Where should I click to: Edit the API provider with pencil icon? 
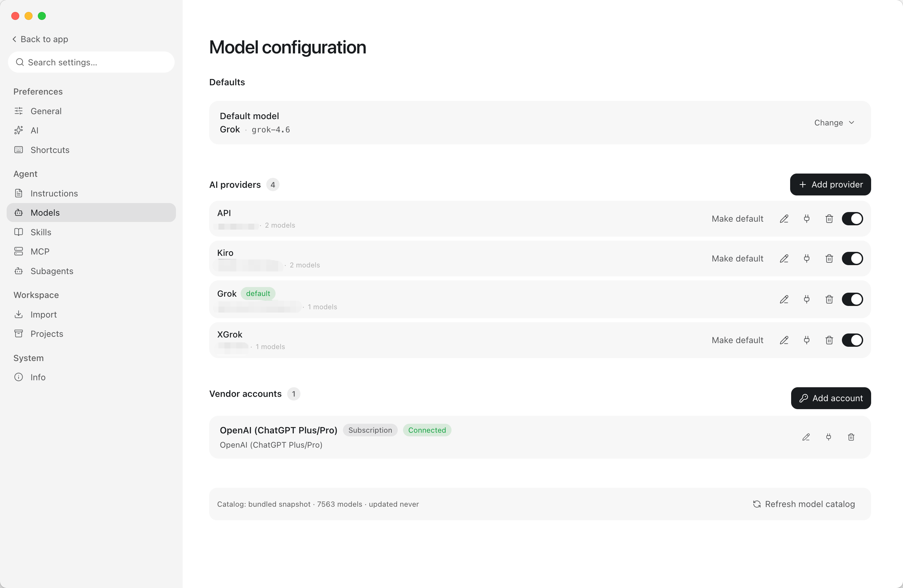pyautogui.click(x=784, y=219)
